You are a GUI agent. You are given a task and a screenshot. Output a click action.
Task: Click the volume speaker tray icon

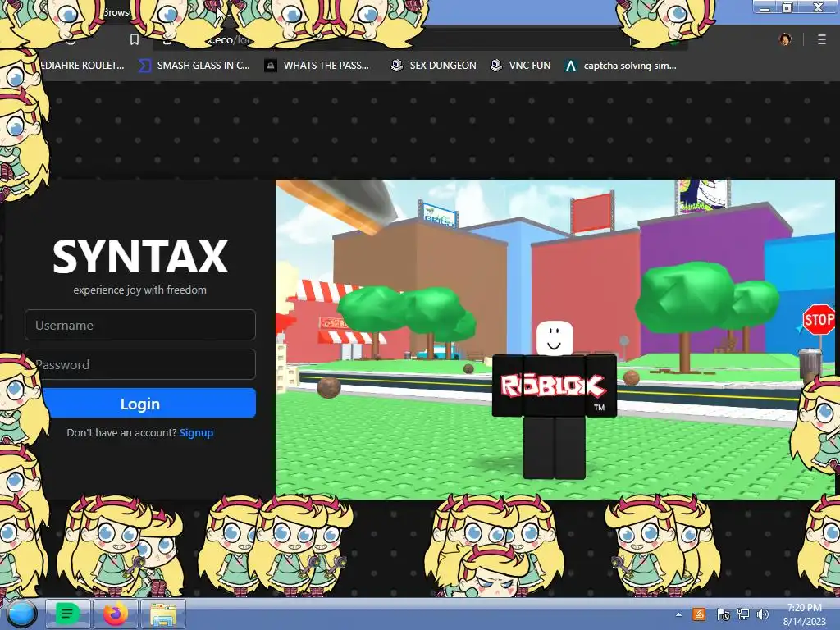click(x=763, y=614)
